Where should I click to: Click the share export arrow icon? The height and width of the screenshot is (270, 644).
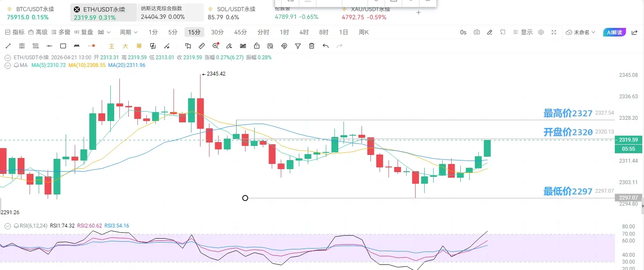[x=634, y=32]
